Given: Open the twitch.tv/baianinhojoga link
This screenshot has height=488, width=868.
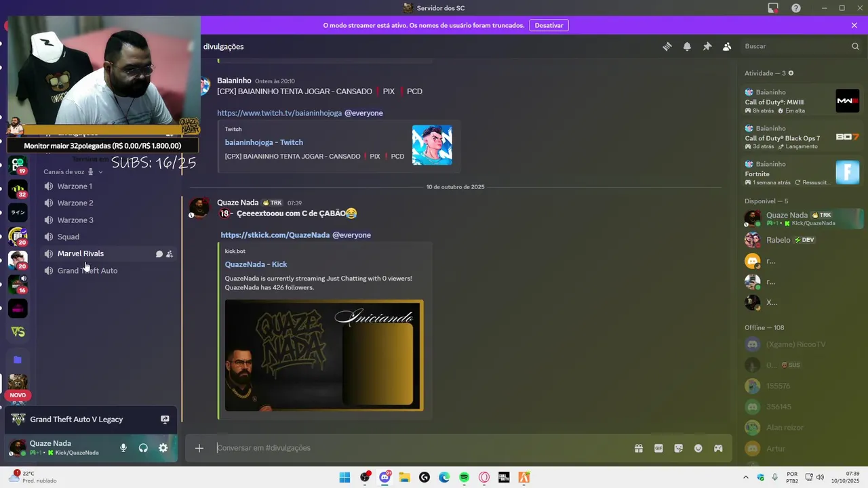Looking at the screenshot, I should [279, 113].
